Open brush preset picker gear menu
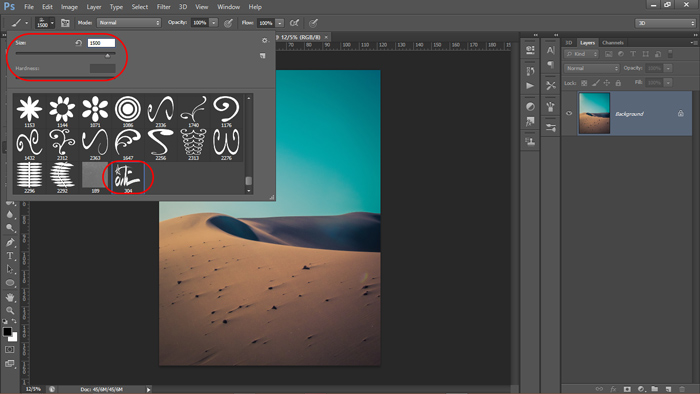The width and height of the screenshot is (700, 394). (x=265, y=41)
